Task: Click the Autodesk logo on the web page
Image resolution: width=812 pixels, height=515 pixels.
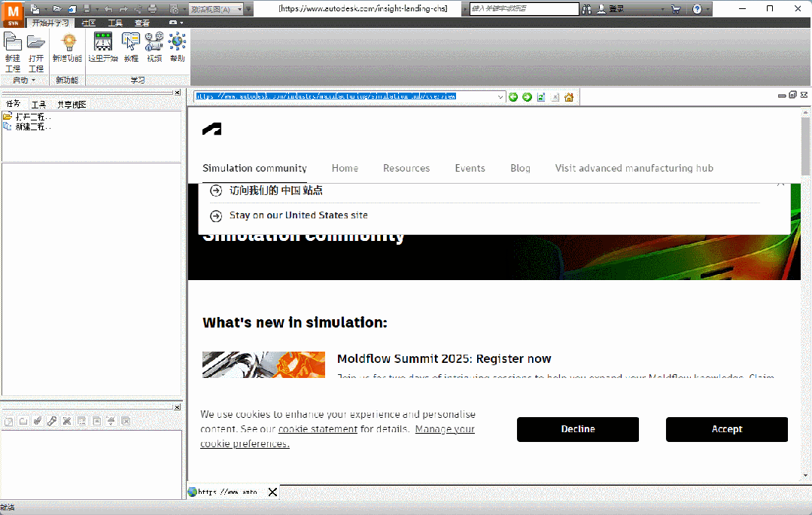Action: coord(211,129)
